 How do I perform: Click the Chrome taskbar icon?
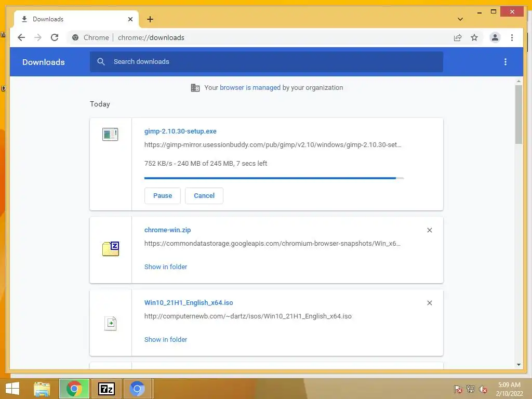(74, 389)
